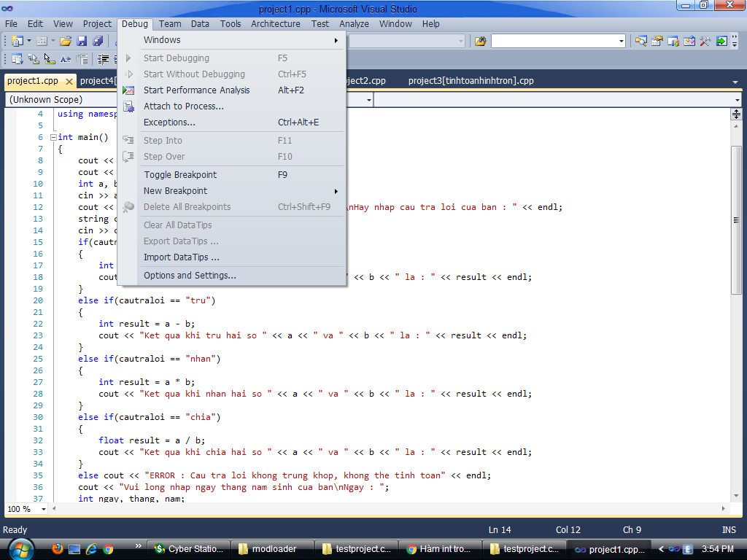Click the editor vertical scrollbar down arrow
Screen dimensions: 747x560
pyautogui.click(x=736, y=496)
